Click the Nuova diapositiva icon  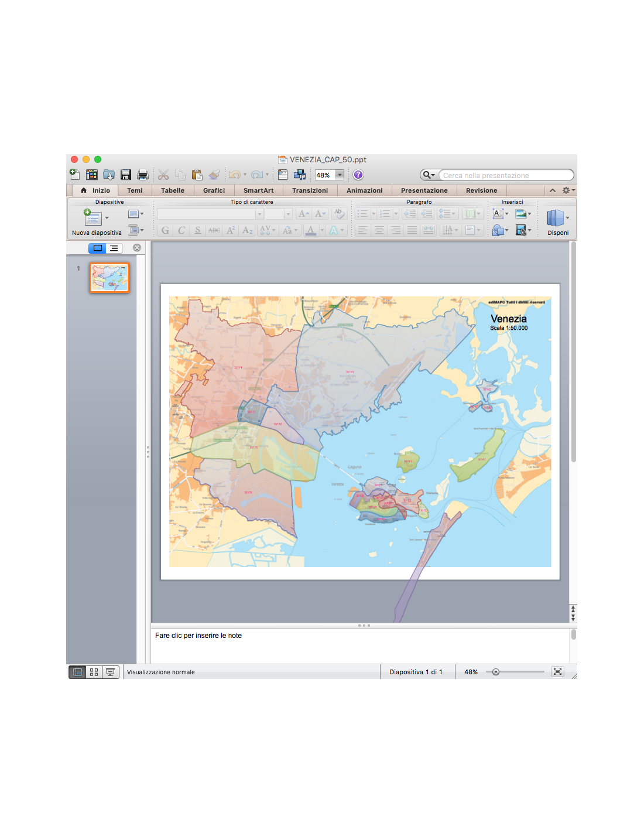point(93,218)
